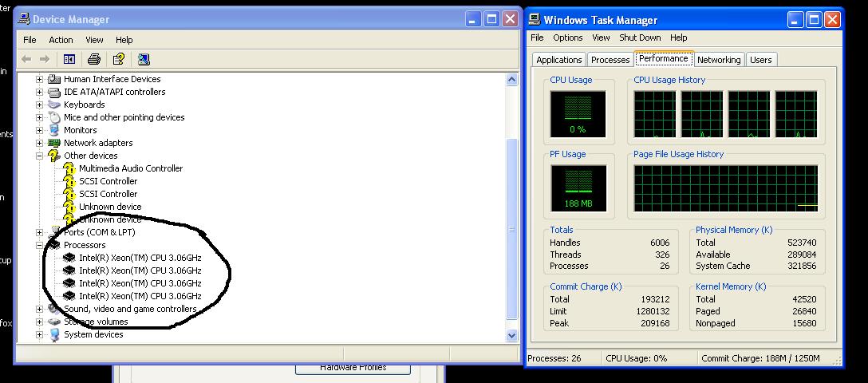Select the third Xeon CPU 3.06GHz entry
This screenshot has width=868, height=383.
click(140, 283)
